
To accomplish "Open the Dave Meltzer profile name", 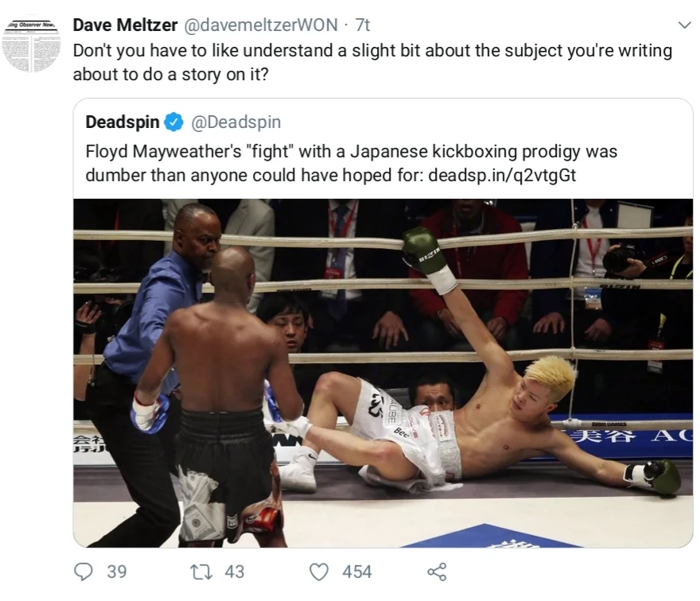I will coord(125,25).
